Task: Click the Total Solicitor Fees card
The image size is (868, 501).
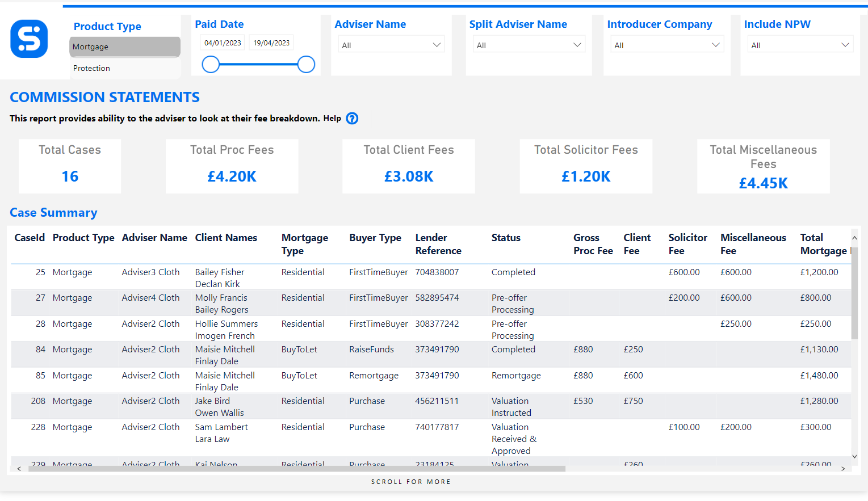Action: pyautogui.click(x=586, y=166)
